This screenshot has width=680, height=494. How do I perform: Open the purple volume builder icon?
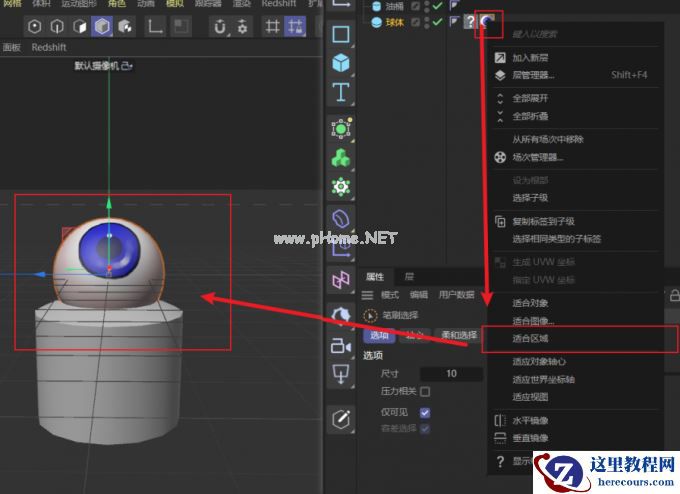click(x=341, y=219)
